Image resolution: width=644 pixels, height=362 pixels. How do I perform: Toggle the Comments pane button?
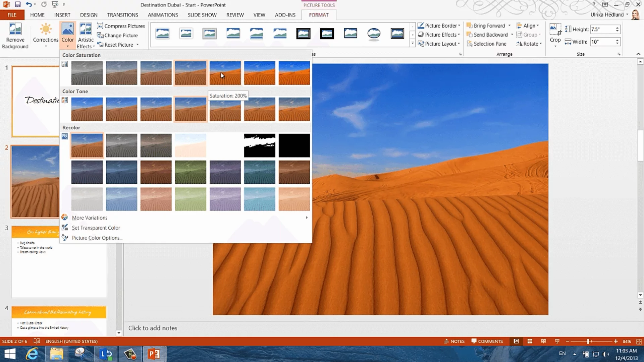[x=487, y=341]
